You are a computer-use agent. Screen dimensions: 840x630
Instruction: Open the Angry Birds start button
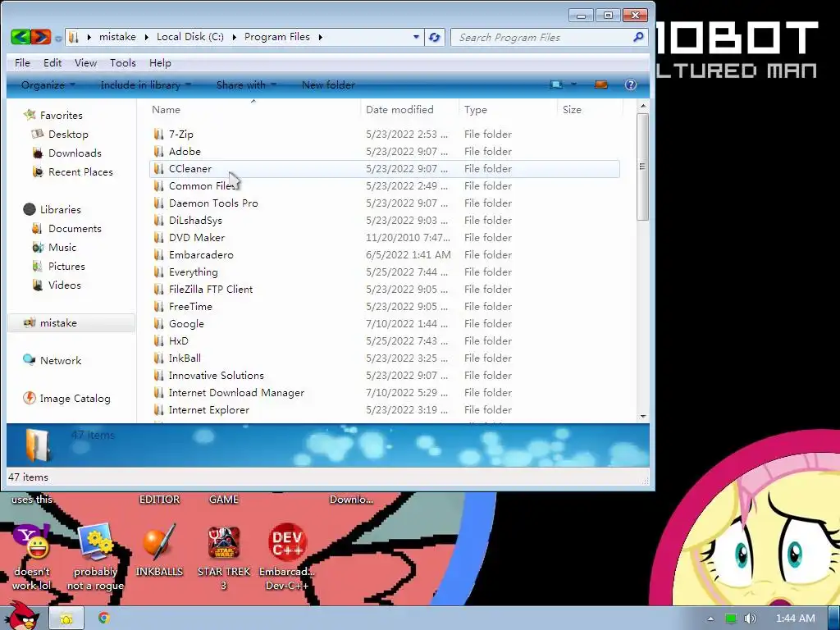click(22, 617)
